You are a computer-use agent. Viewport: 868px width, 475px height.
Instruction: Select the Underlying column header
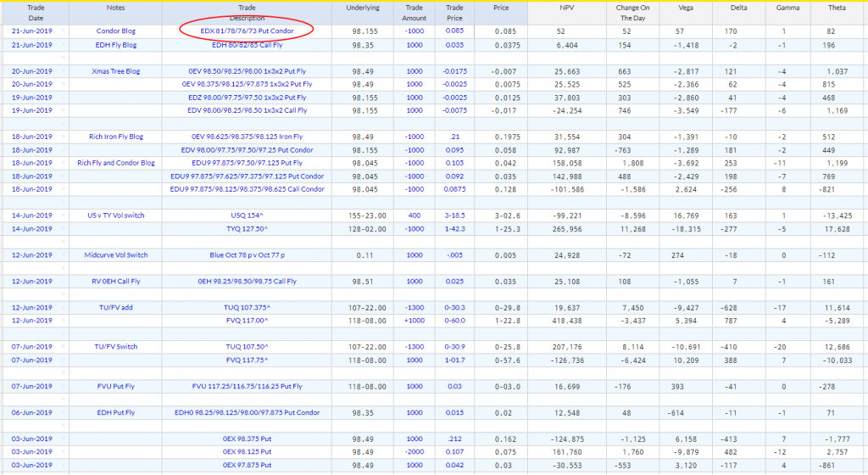(x=363, y=13)
